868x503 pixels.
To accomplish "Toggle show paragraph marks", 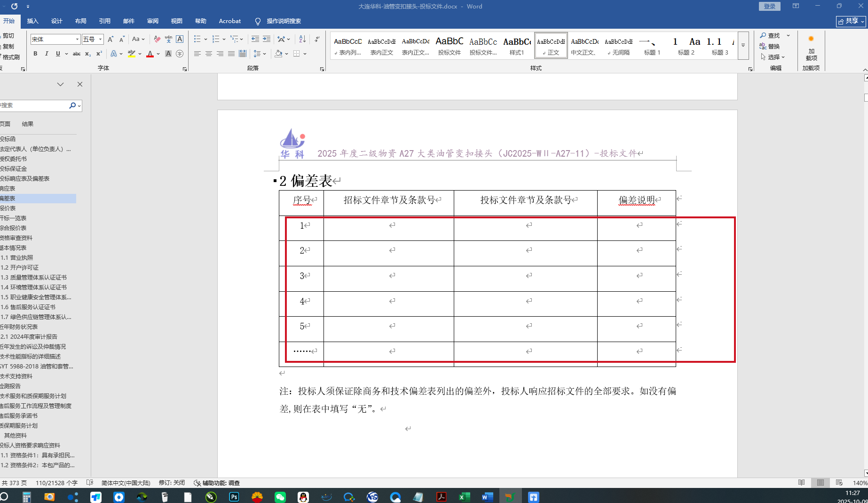I will tap(317, 39).
